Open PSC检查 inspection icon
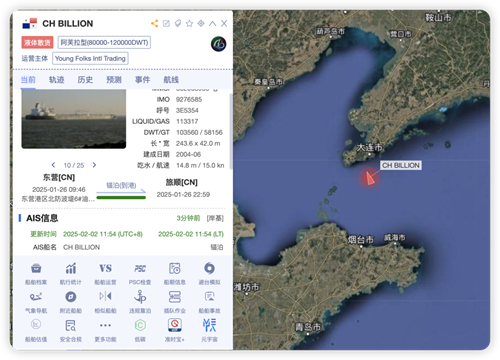500x360 pixels. point(140,268)
